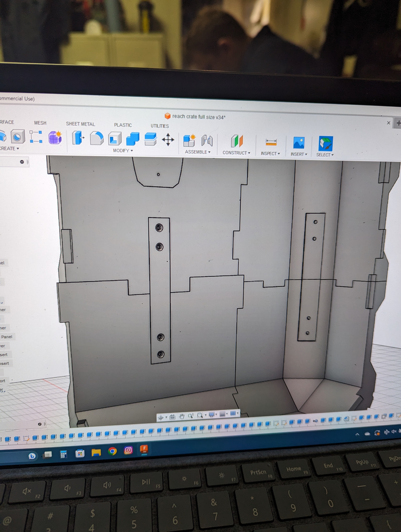Open the CONSTRUCT dropdown menu
Image resolution: width=401 pixels, height=532 pixels.
pyautogui.click(x=236, y=153)
